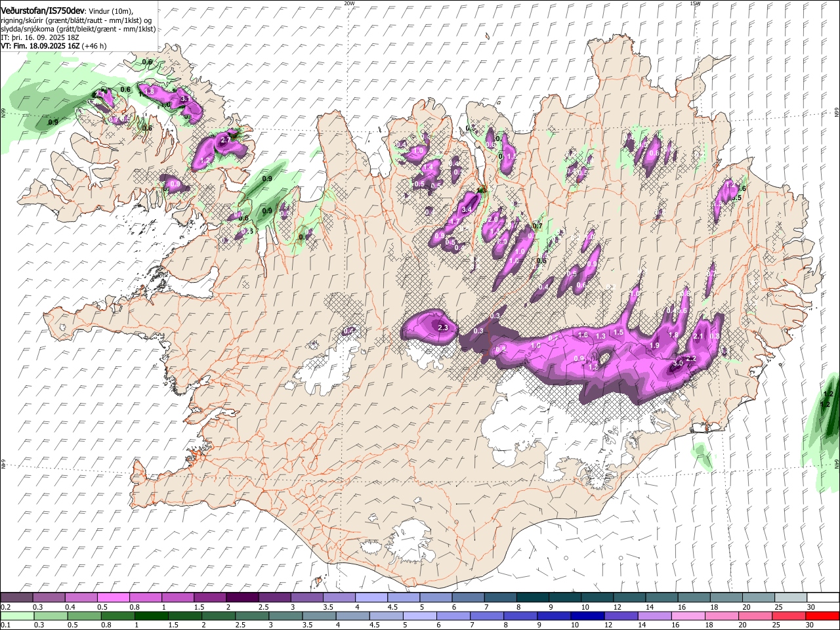The height and width of the screenshot is (630, 840).
Task: Click the white snow swatch starting at 30 mm
Action: pyautogui.click(x=822, y=598)
